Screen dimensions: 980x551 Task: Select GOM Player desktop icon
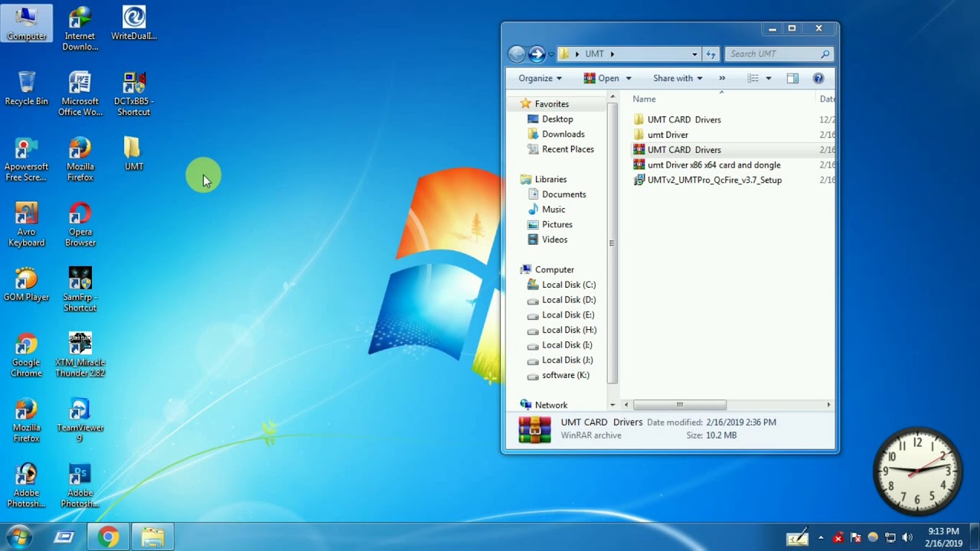pos(27,284)
